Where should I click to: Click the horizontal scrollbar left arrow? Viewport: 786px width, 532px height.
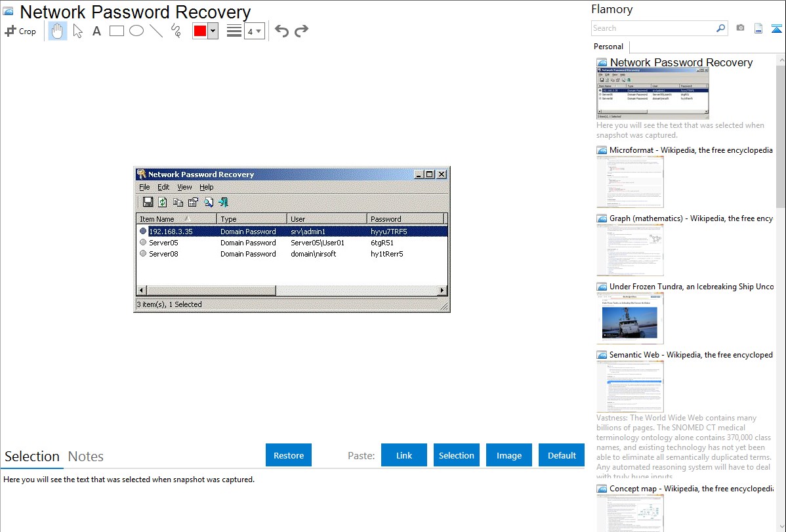tap(141, 291)
